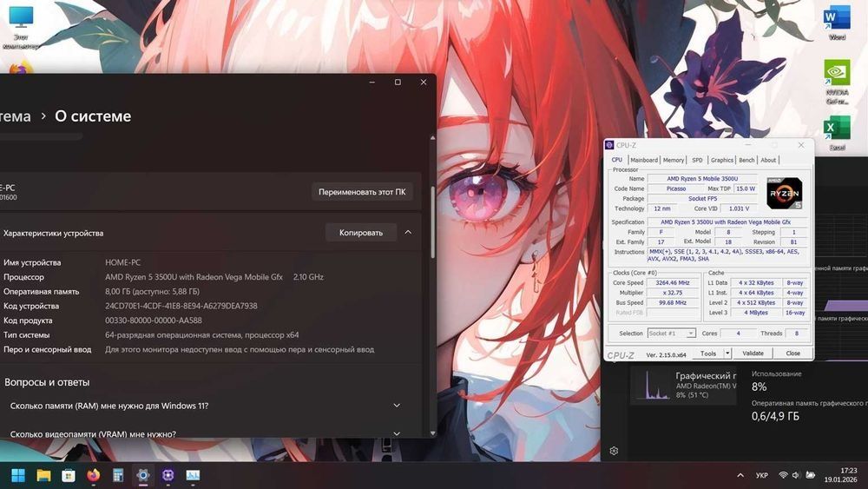Open Calculator from the taskbar
Image resolution: width=868 pixels, height=489 pixels.
pyautogui.click(x=118, y=475)
